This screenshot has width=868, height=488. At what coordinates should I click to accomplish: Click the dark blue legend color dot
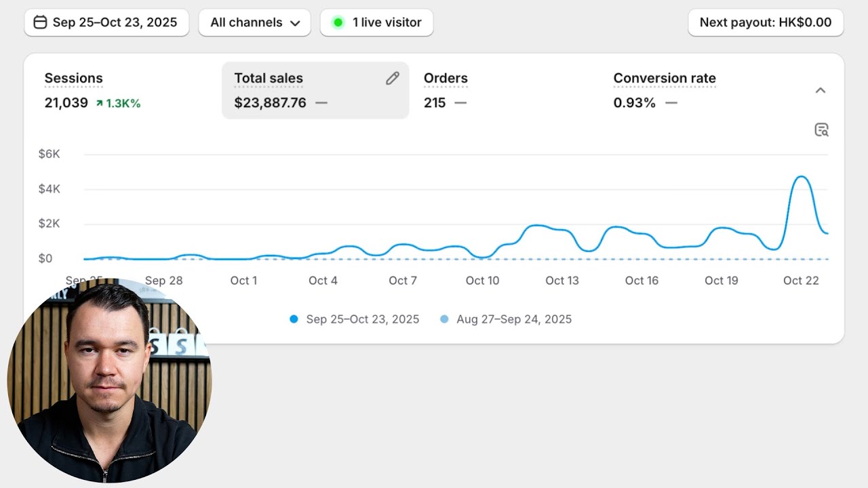(294, 319)
